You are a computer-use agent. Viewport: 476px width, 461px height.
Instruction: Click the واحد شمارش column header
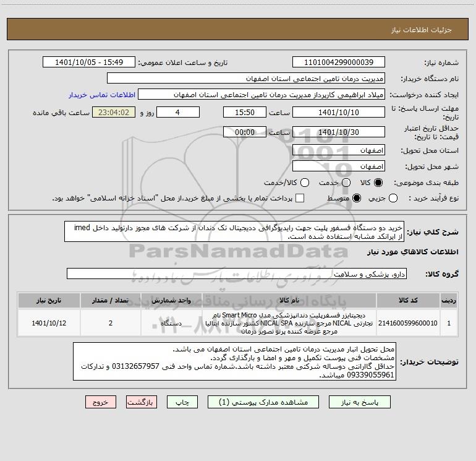pyautogui.click(x=171, y=300)
